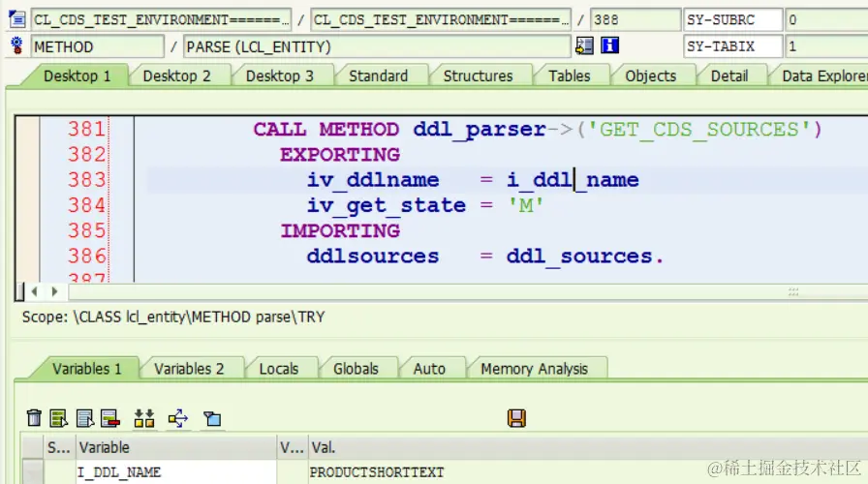Click the I_DDL_NAME variable cell
Viewport: 868px width, 484px height.
[176, 471]
